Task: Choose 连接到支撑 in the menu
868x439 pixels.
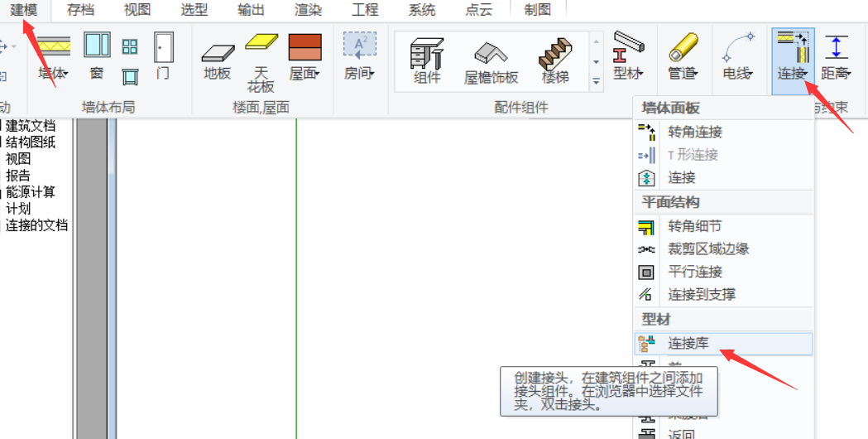Action: (x=723, y=294)
